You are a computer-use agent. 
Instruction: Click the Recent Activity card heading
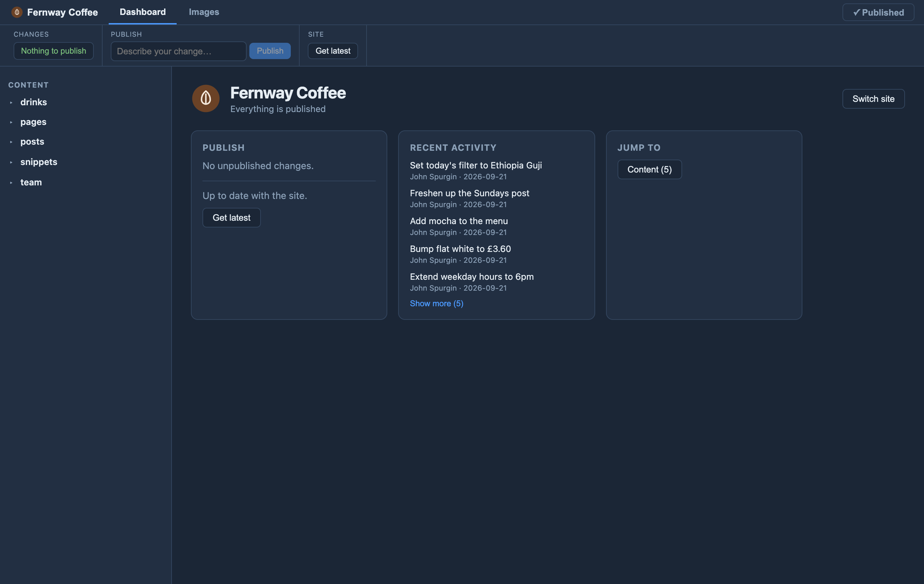tap(453, 148)
